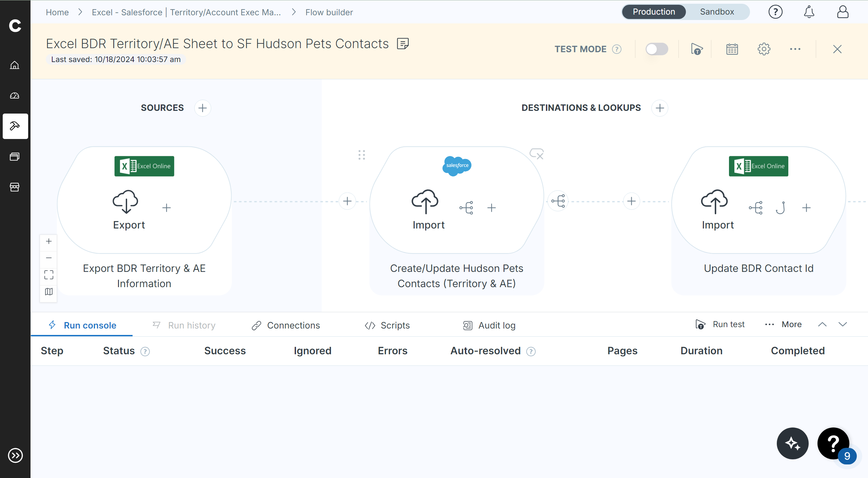This screenshot has height=478, width=868.
Task: Add processor plus on Export step
Action: tap(166, 208)
